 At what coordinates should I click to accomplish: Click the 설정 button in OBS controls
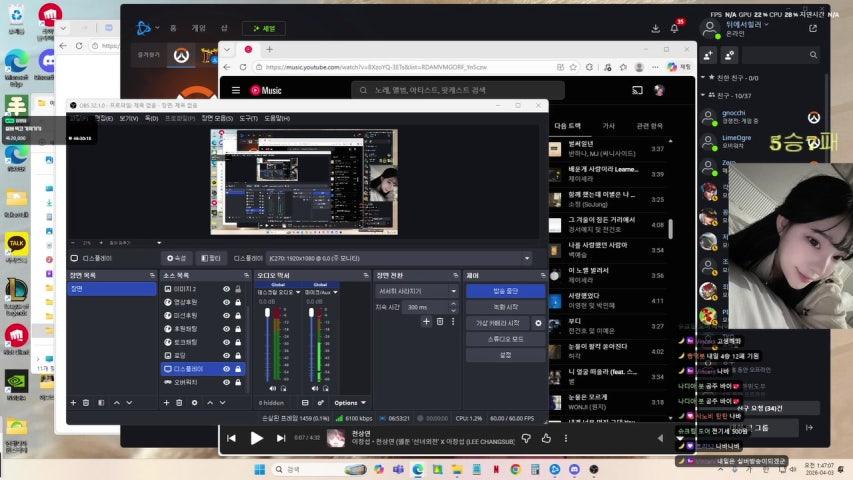click(x=505, y=355)
